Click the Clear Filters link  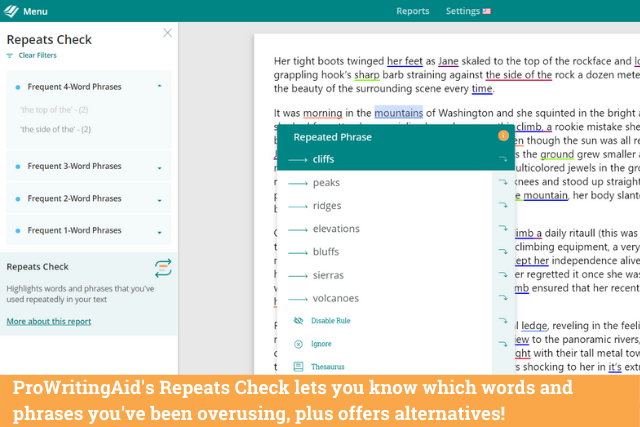click(x=38, y=55)
